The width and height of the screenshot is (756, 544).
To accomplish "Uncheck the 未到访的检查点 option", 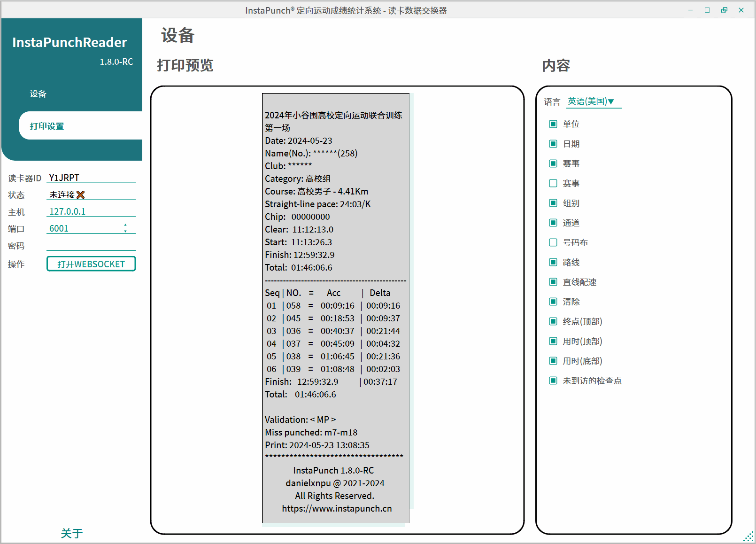I will pos(553,381).
